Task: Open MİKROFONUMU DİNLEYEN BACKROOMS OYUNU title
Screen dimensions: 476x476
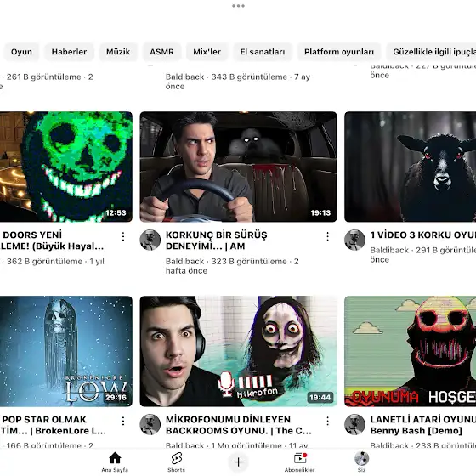Action: pyautogui.click(x=239, y=425)
